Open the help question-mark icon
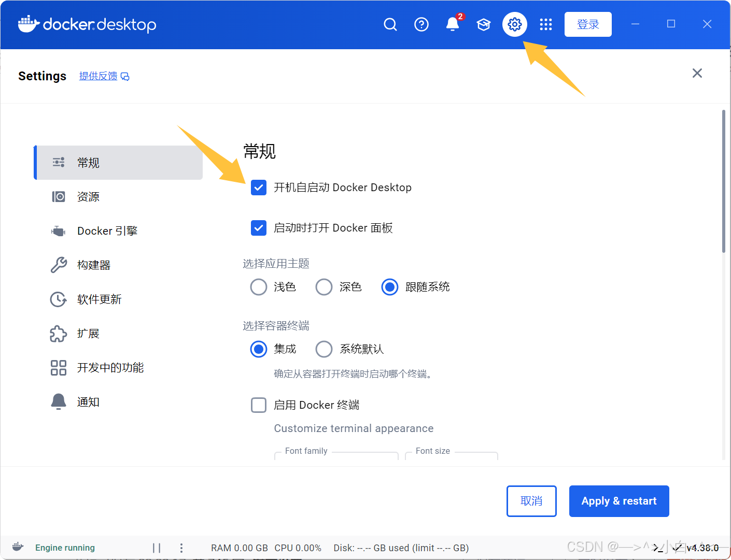The image size is (731, 560). (421, 24)
